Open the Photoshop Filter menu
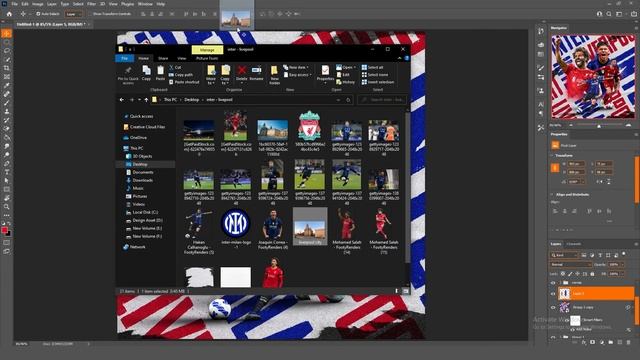Image resolution: width=640 pixels, height=360 pixels. (91, 4)
